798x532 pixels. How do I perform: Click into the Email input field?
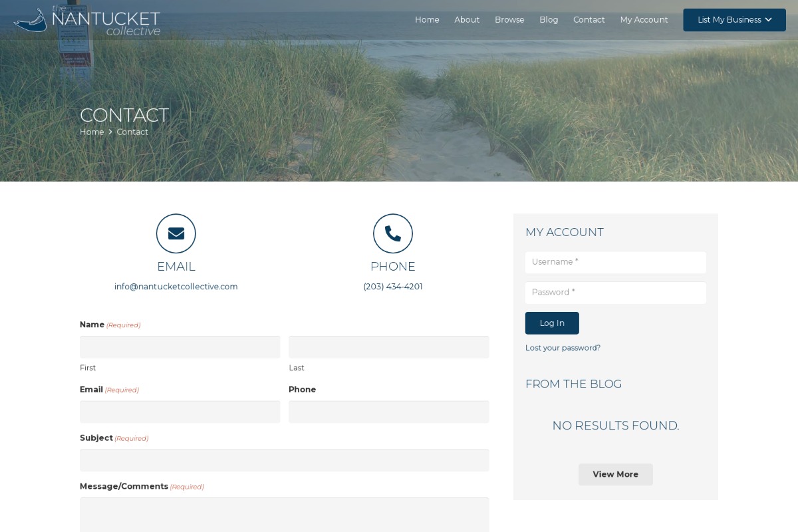click(x=180, y=412)
